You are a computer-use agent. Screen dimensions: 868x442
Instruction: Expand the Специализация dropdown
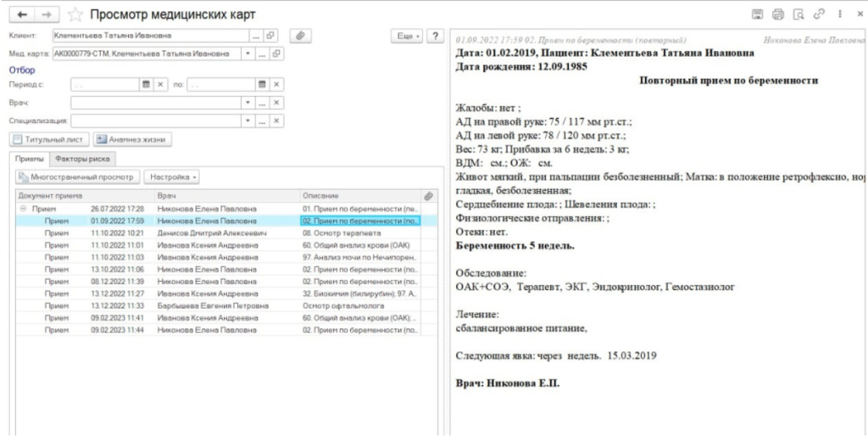pyautogui.click(x=248, y=120)
